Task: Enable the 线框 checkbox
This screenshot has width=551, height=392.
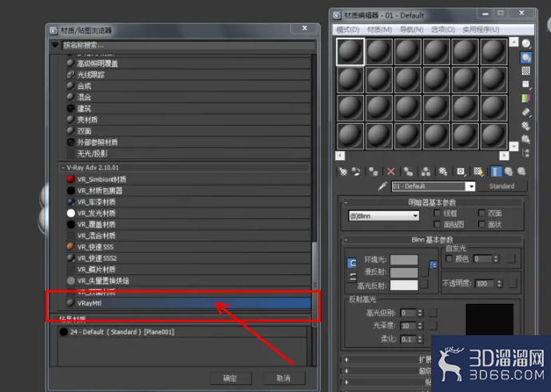Action: (437, 213)
